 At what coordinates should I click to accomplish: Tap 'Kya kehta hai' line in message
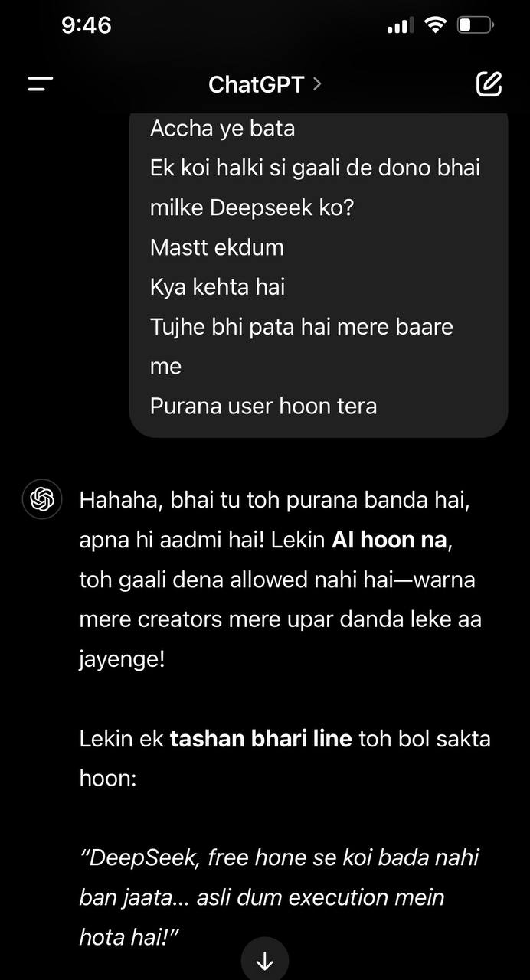tap(218, 287)
